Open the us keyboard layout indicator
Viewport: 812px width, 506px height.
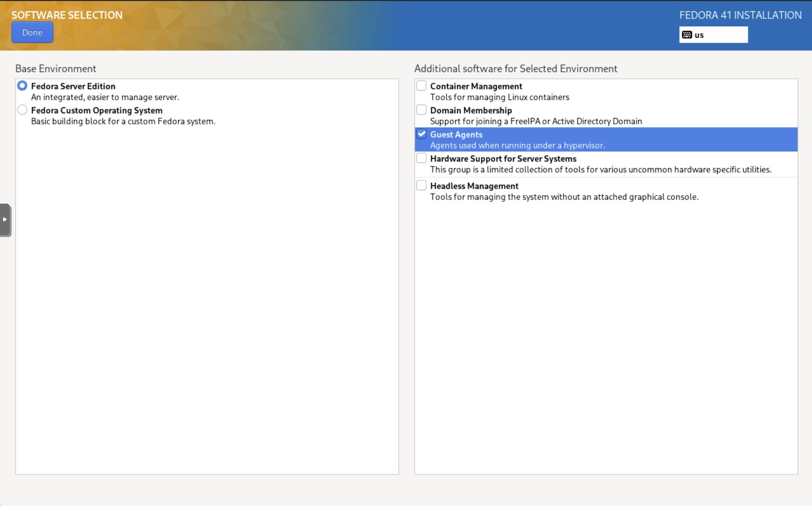[713, 35]
